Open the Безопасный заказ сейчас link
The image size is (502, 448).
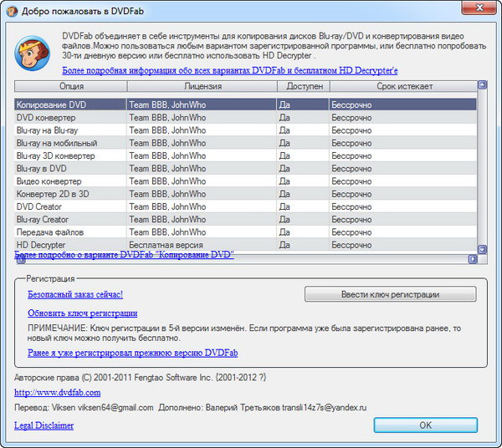(75, 294)
